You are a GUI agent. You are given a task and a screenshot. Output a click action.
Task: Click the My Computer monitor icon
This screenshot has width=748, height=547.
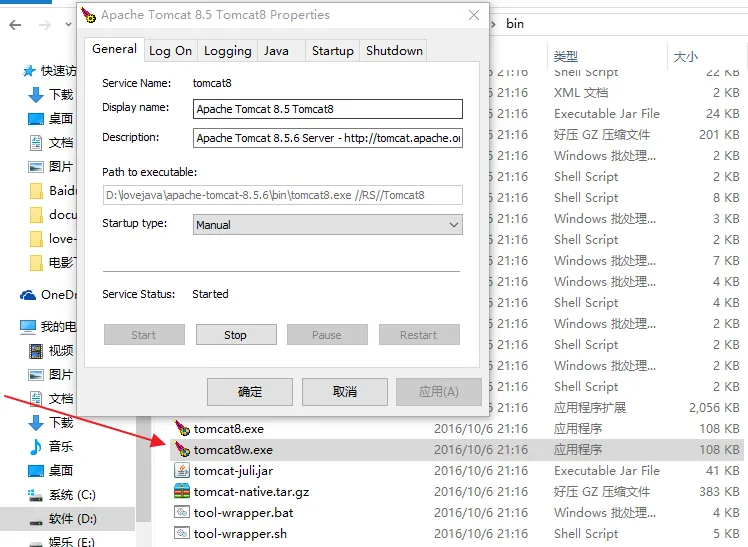pyautogui.click(x=28, y=327)
